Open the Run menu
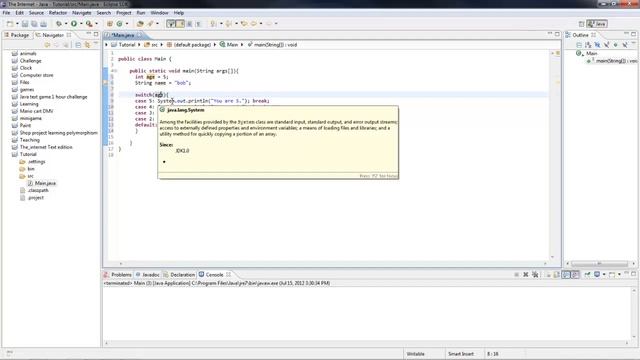Screen dimensions: 640x360 coord(141,13)
